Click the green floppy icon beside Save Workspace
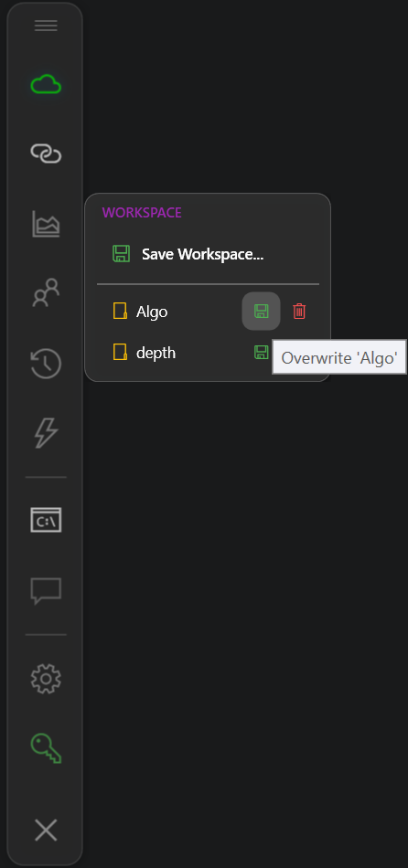 tap(122, 254)
